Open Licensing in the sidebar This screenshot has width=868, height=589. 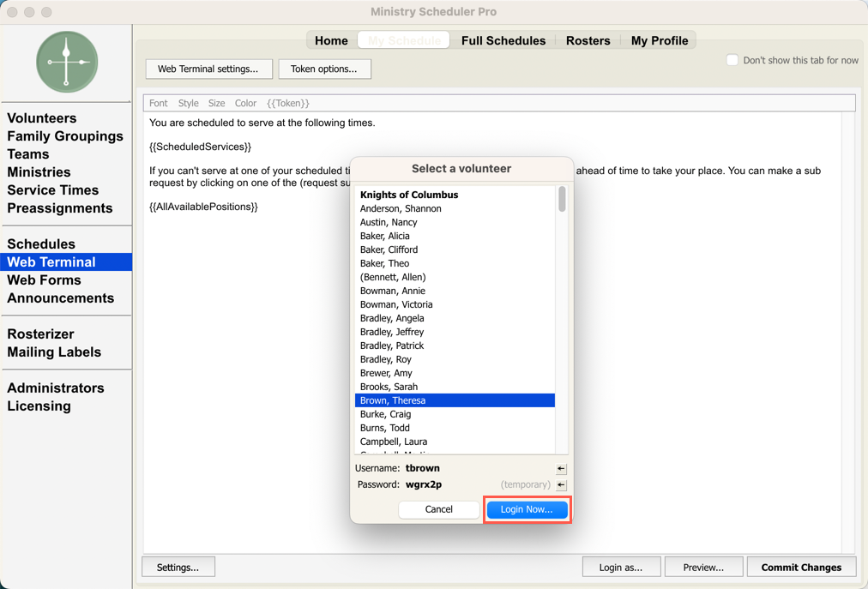(39, 406)
